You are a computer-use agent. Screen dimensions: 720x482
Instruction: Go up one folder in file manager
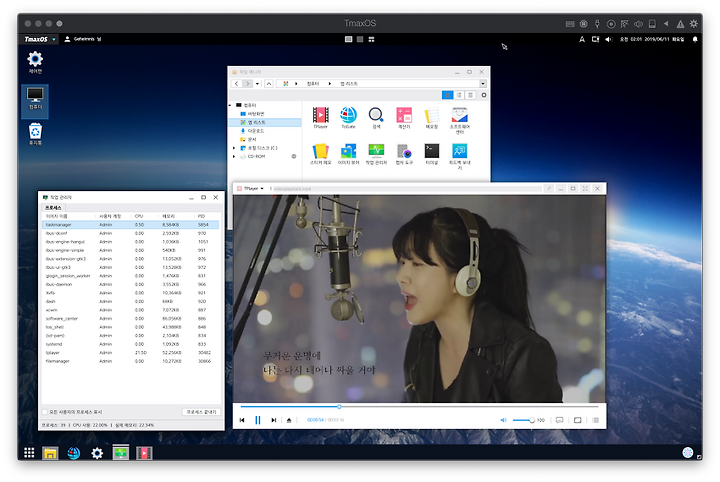click(x=269, y=84)
